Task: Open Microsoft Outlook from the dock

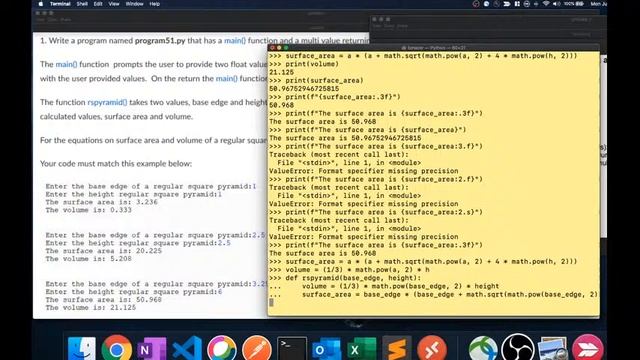Action: click(327, 348)
